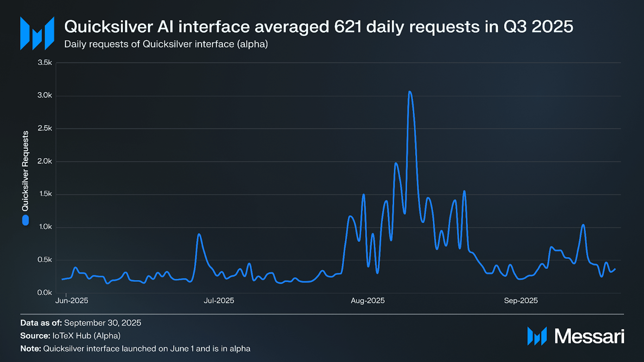Click the 3.0k y-axis label

(44, 95)
